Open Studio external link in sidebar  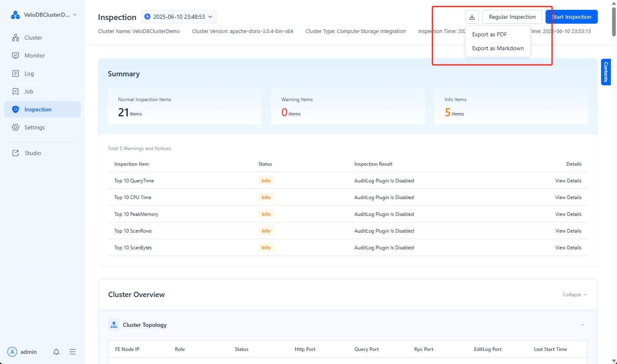pos(33,153)
